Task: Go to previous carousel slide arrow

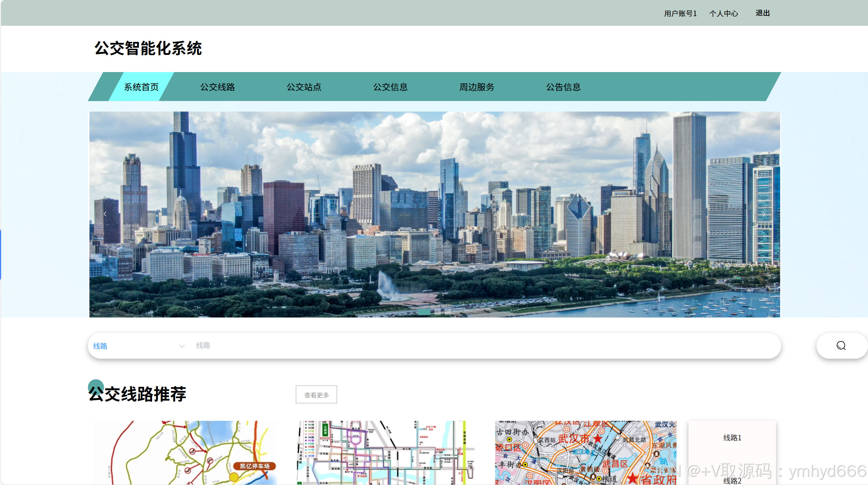Action: click(x=105, y=214)
